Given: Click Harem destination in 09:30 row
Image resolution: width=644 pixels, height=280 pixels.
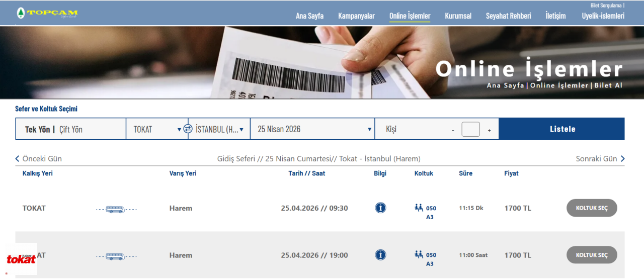Looking at the screenshot, I should pyautogui.click(x=181, y=208).
